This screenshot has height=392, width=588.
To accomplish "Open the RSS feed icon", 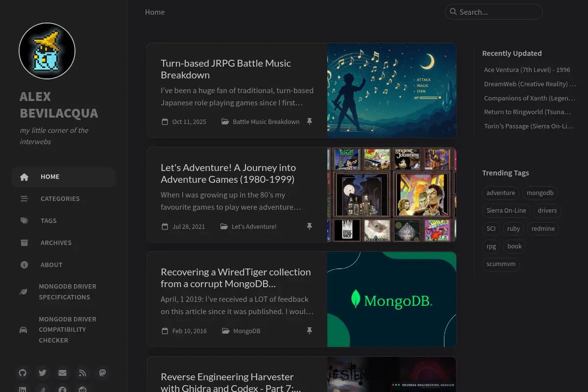I will pyautogui.click(x=82, y=373).
